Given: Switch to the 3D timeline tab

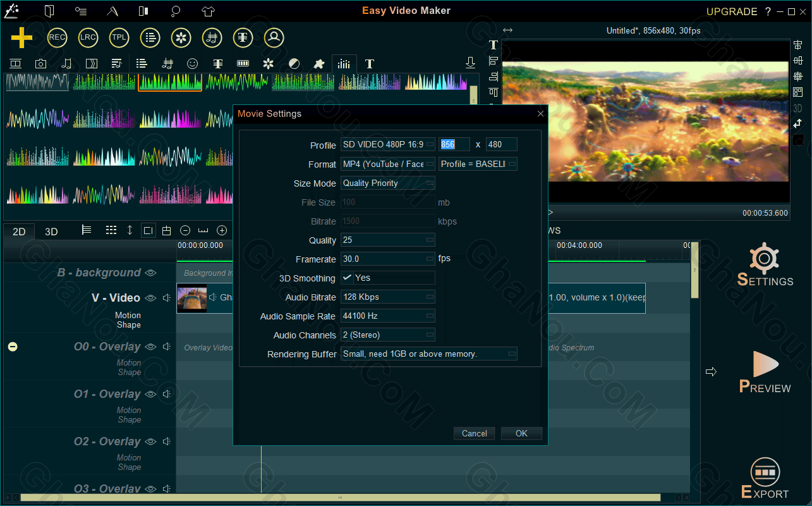Looking at the screenshot, I should pos(51,231).
